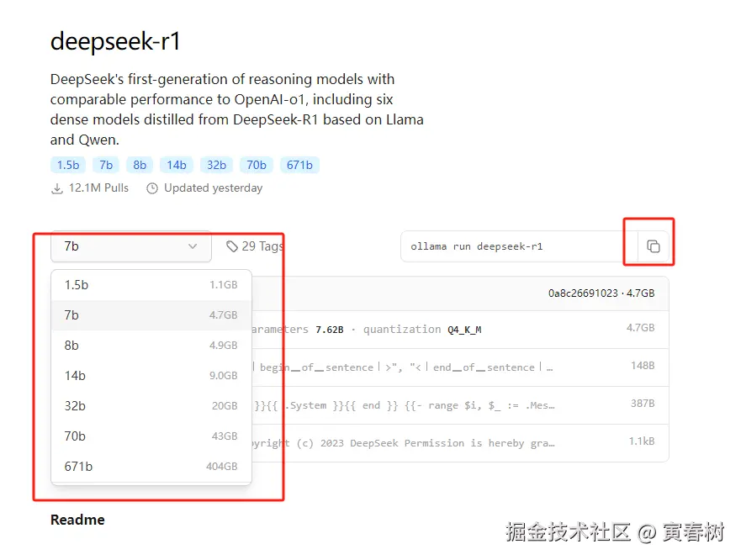Copy the ollama run command
The width and height of the screenshot is (741, 560).
pyautogui.click(x=653, y=246)
